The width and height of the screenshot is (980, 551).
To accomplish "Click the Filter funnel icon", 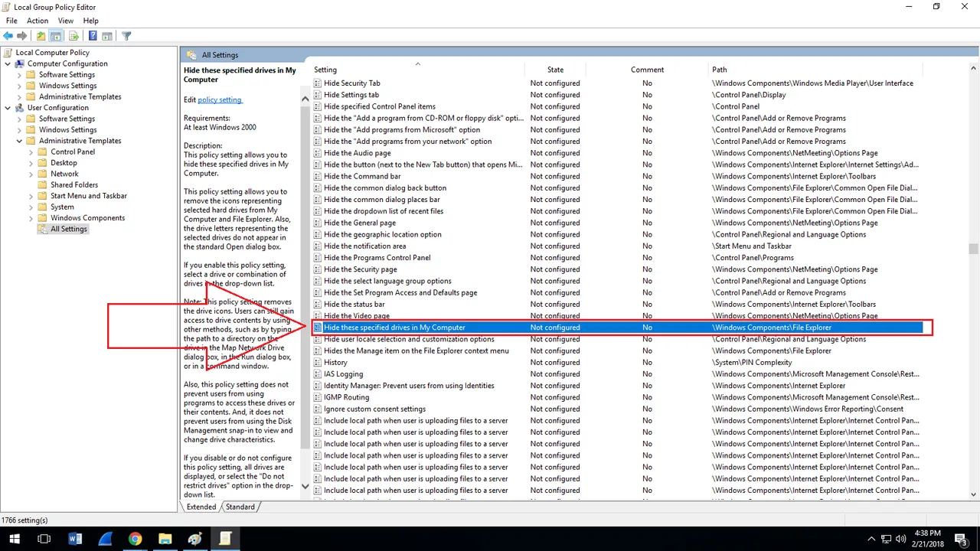I will [127, 36].
